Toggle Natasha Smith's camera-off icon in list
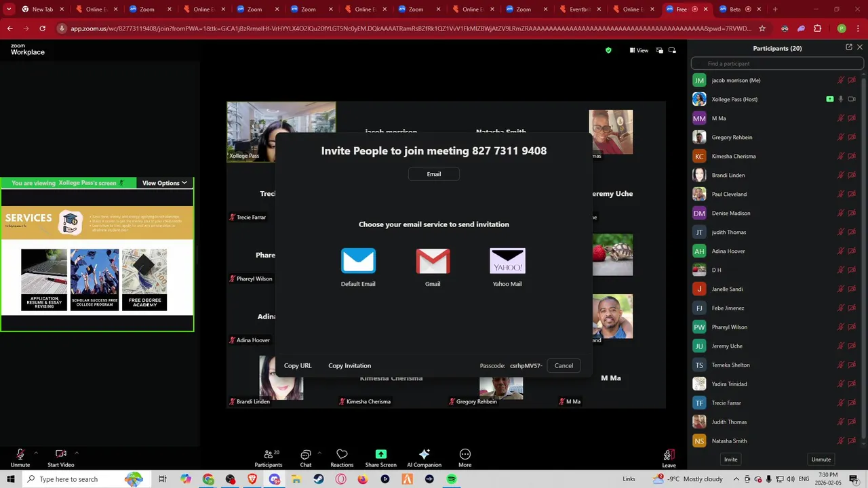Image resolution: width=868 pixels, height=488 pixels. (x=852, y=441)
